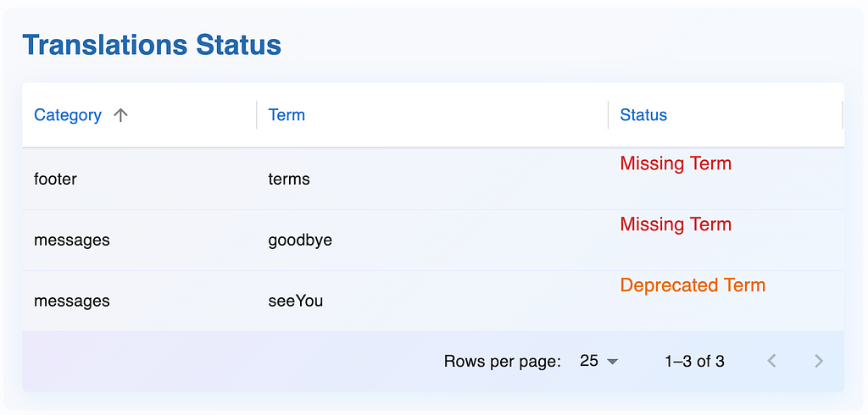The width and height of the screenshot is (868, 415).
Task: Sort by the Status column header
Action: pyautogui.click(x=643, y=115)
